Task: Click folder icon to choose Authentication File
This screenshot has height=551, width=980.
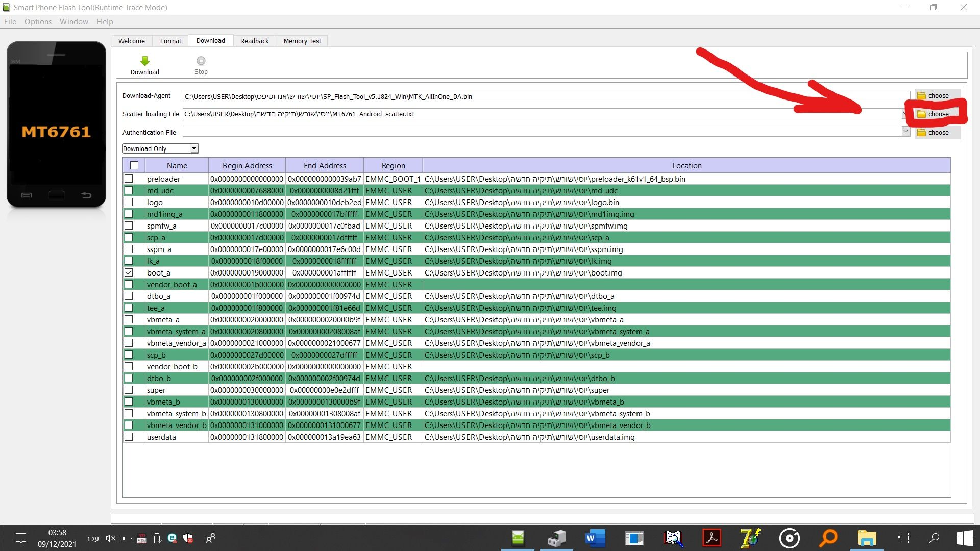Action: (921, 133)
